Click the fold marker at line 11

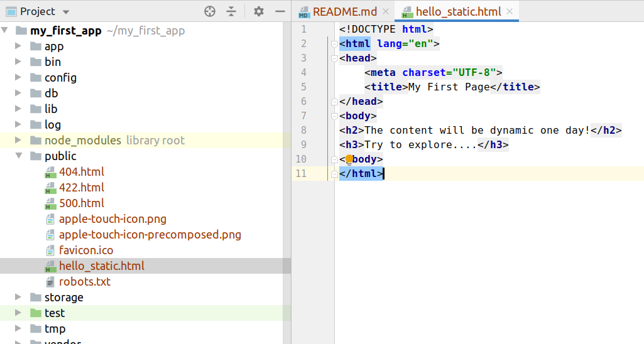pos(334,174)
